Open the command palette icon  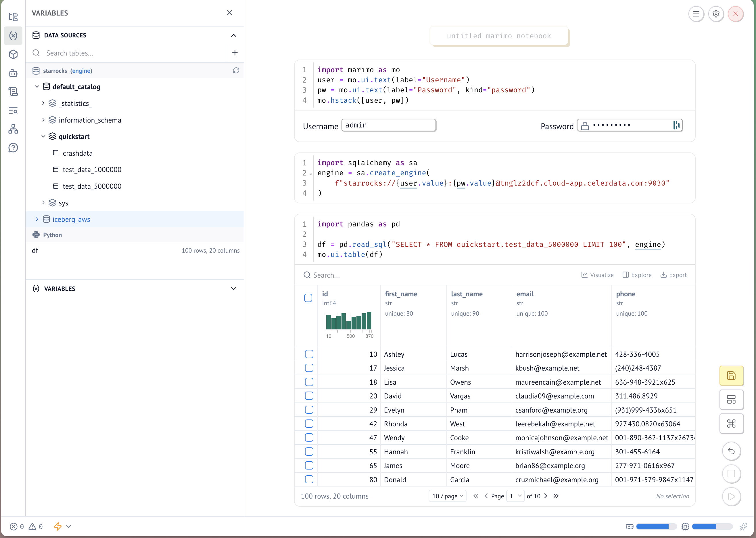click(731, 423)
